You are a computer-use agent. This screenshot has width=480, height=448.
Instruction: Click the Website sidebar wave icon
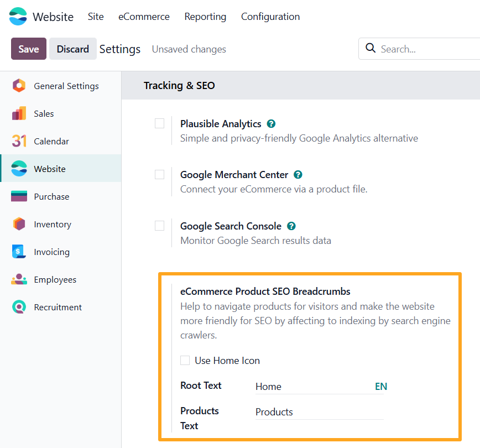pos(19,169)
